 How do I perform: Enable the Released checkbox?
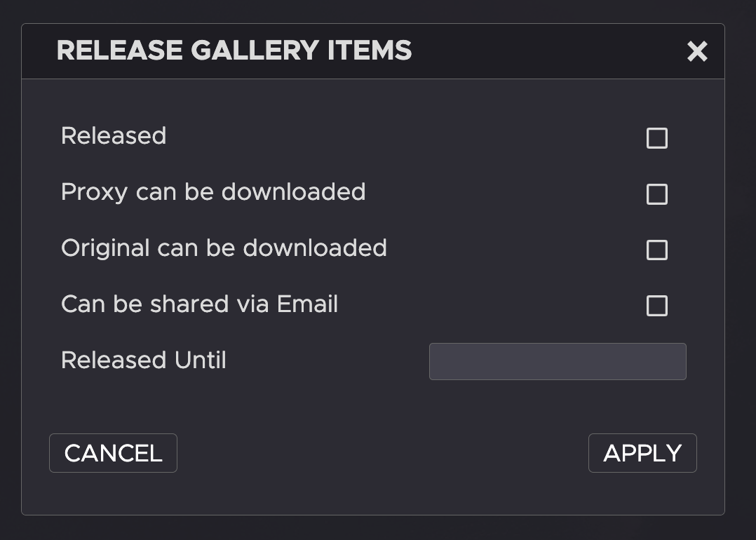656,138
